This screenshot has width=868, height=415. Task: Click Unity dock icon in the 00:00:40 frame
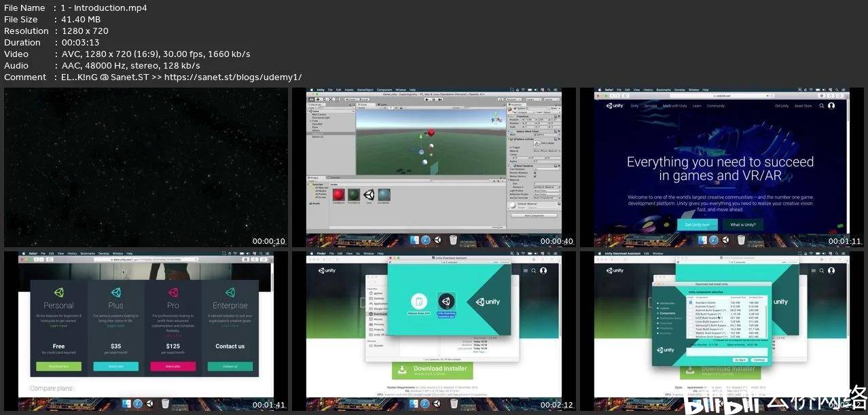[439, 239]
